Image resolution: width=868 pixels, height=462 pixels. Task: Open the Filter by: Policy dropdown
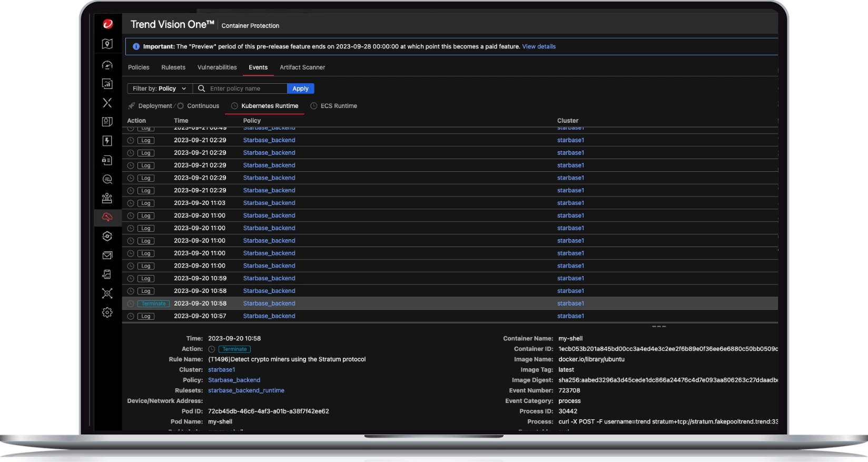(160, 89)
